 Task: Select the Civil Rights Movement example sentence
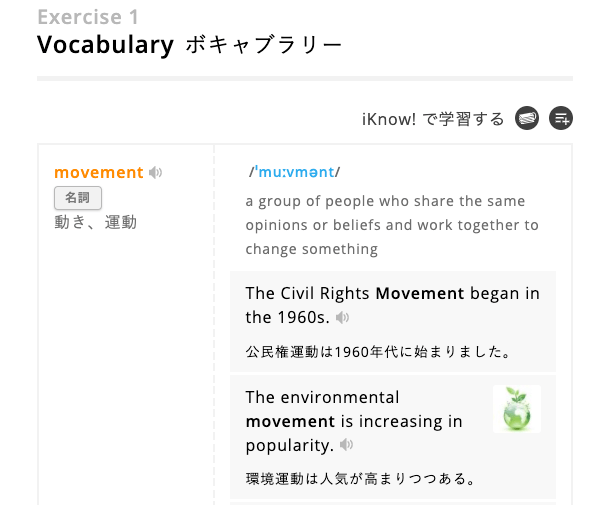[392, 305]
